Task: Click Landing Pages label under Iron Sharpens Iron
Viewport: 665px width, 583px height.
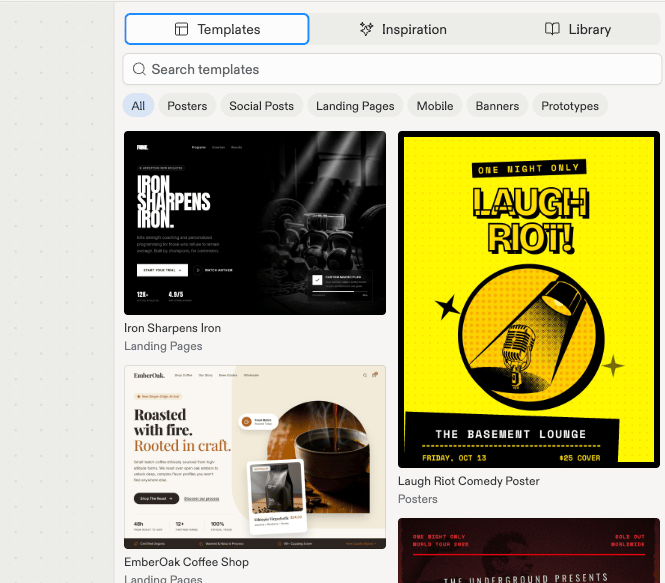Action: click(163, 346)
